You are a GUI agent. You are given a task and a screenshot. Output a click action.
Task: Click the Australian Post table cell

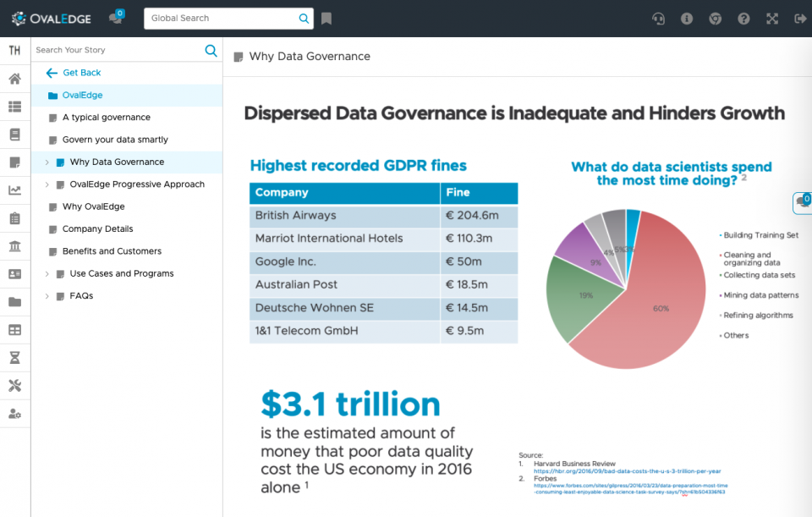tap(345, 285)
